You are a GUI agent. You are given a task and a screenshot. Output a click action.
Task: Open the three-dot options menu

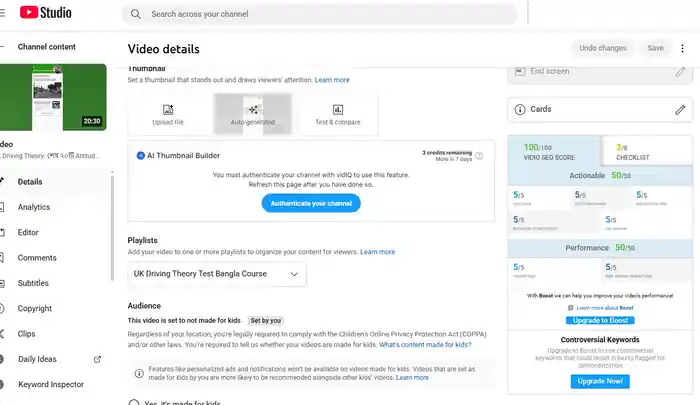click(x=682, y=48)
